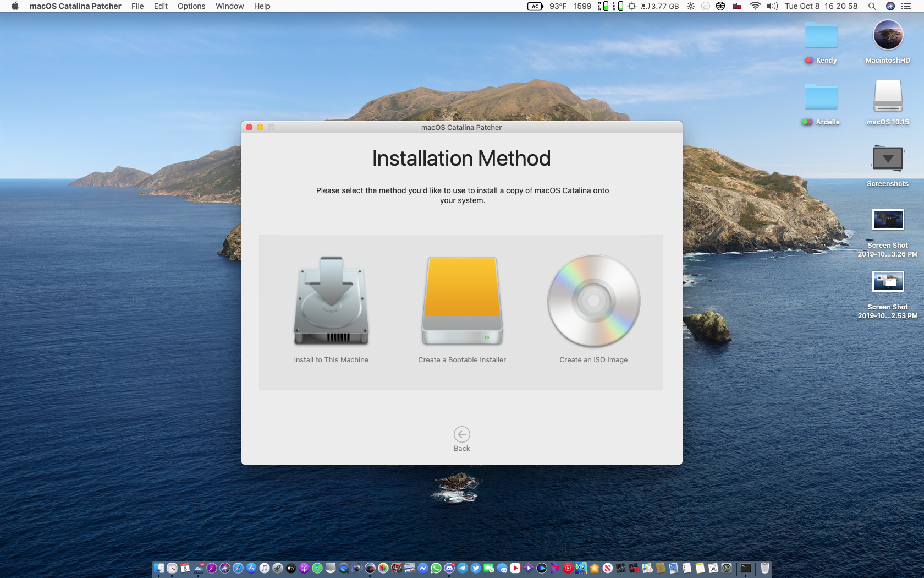This screenshot has height=578, width=924.
Task: Open Siri from the menu bar
Action: pos(890,6)
